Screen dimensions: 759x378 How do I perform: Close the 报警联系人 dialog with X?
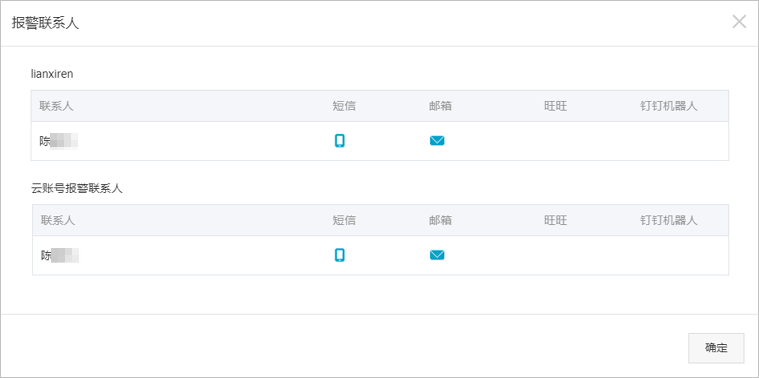coord(739,22)
